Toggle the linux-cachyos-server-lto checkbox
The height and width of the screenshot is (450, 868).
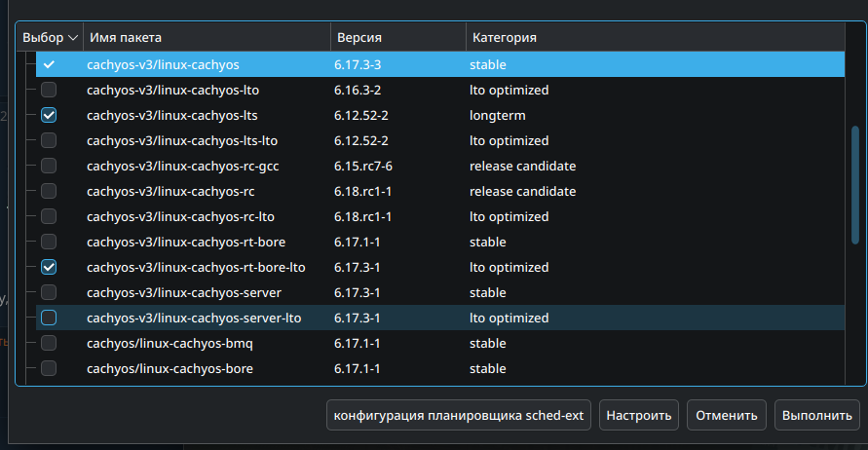tap(49, 318)
